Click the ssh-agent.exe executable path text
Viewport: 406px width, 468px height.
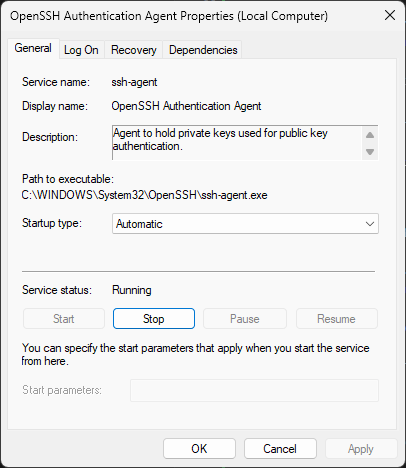click(144, 195)
